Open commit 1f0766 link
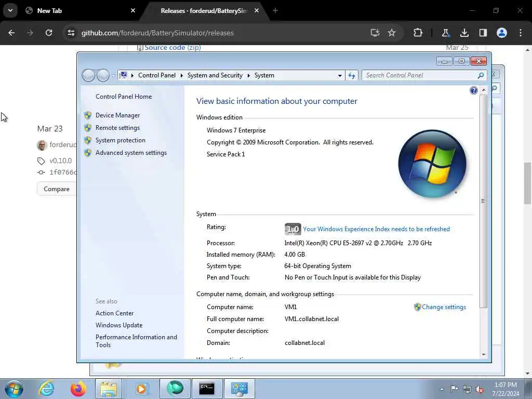 (x=63, y=172)
